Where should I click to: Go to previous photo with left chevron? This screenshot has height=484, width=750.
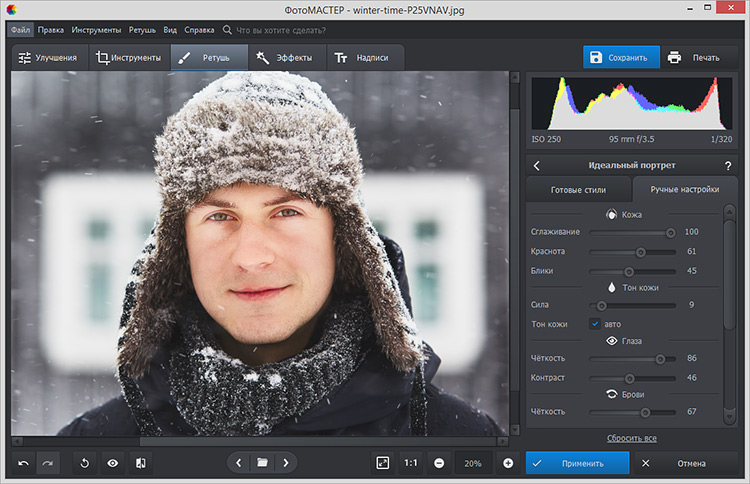click(238, 463)
